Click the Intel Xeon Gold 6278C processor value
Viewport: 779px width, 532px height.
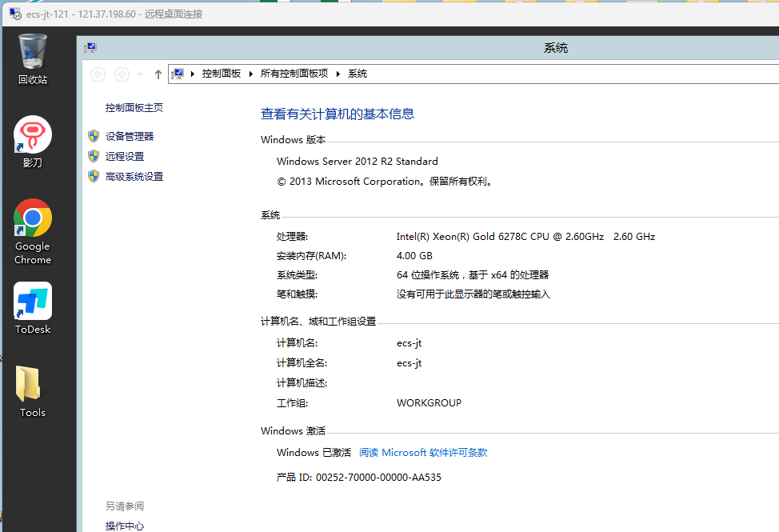point(525,237)
